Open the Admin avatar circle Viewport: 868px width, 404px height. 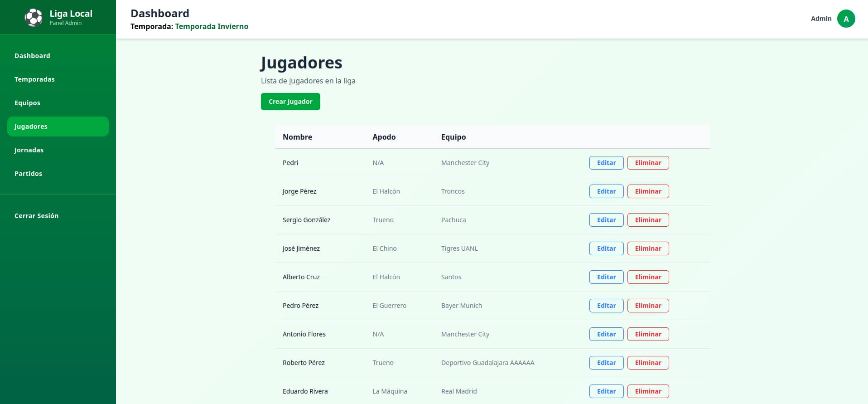(846, 19)
